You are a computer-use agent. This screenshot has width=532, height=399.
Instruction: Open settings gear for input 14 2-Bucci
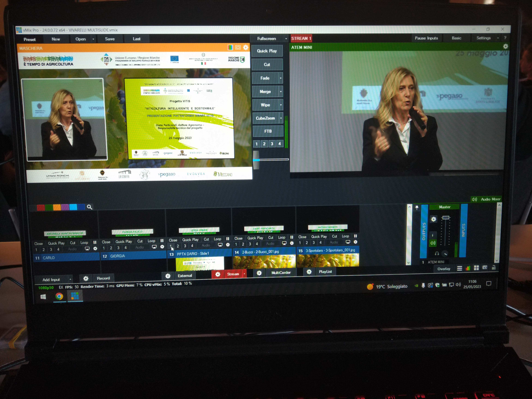tap(292, 243)
